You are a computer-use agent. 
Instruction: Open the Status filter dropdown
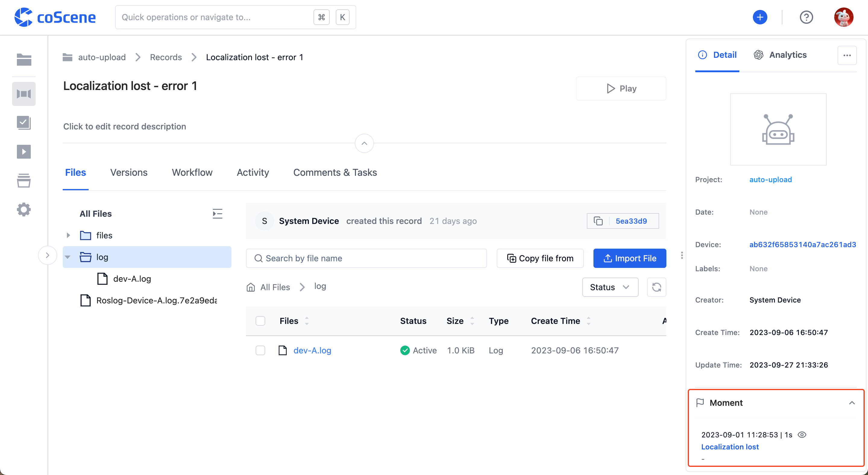pyautogui.click(x=609, y=287)
